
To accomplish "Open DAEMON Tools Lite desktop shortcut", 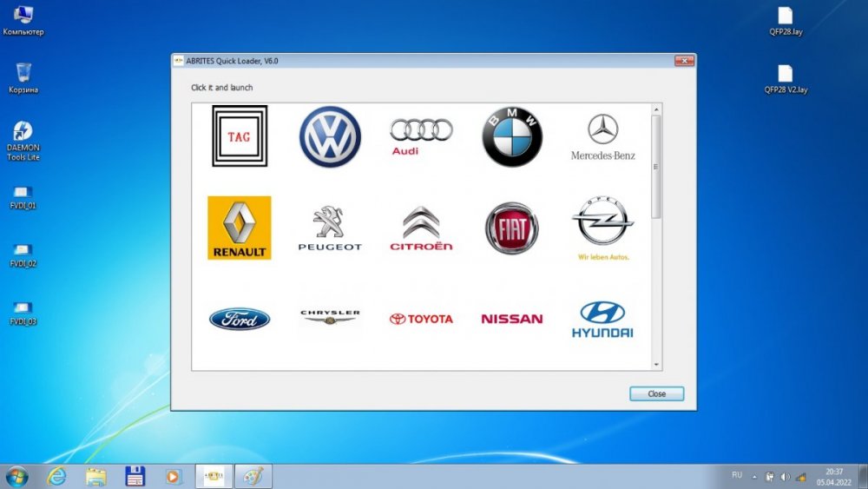I will tap(23, 139).
